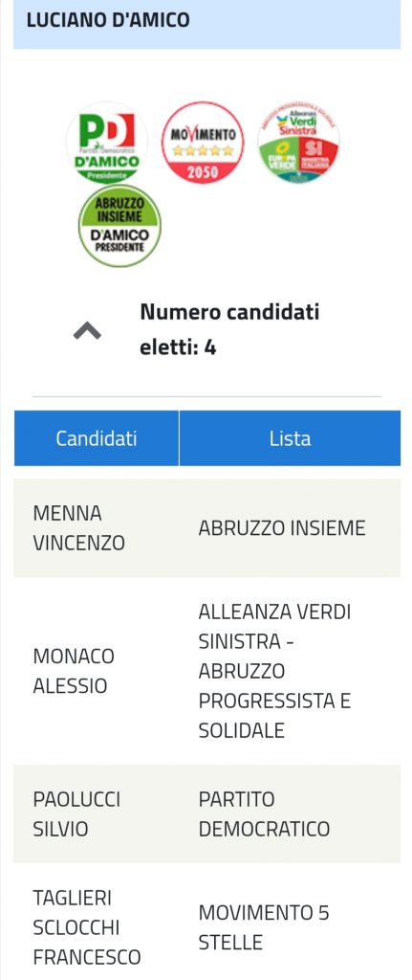
Task: Click the 2050 red band on Movimento logo
Action: (x=203, y=172)
